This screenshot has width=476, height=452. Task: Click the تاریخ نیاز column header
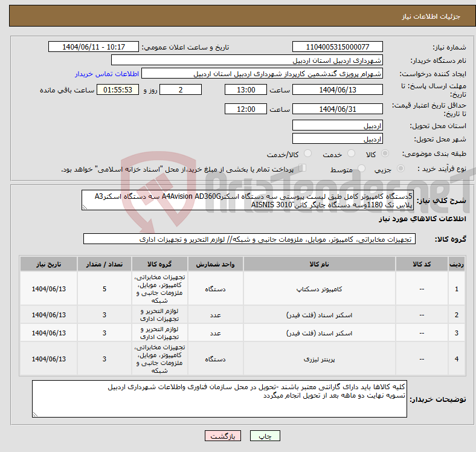pos(49,264)
